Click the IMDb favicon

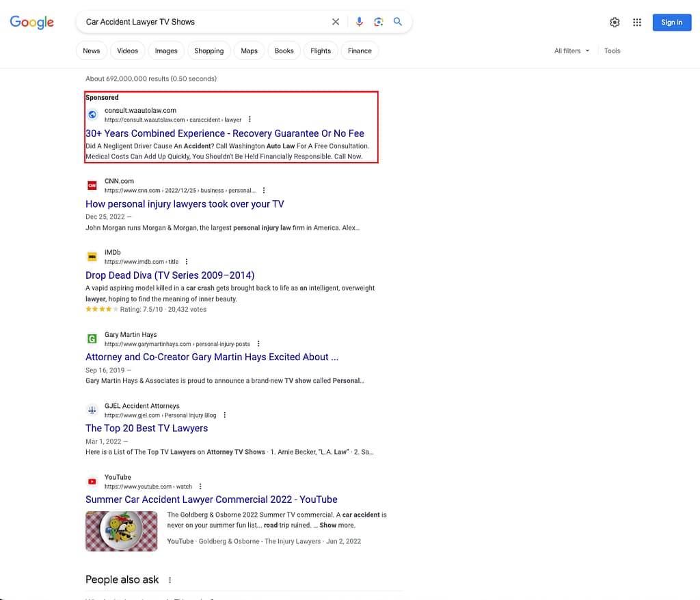pyautogui.click(x=92, y=257)
